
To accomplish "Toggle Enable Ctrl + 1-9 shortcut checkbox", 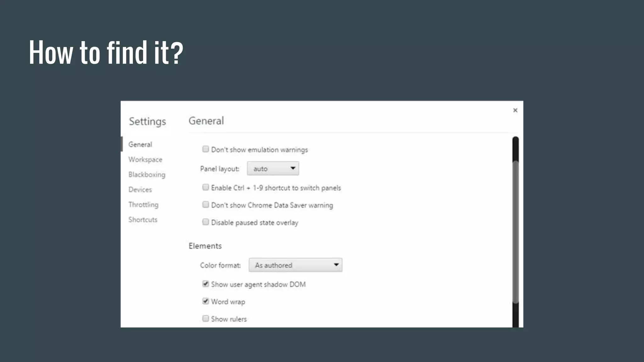I will 206,188.
